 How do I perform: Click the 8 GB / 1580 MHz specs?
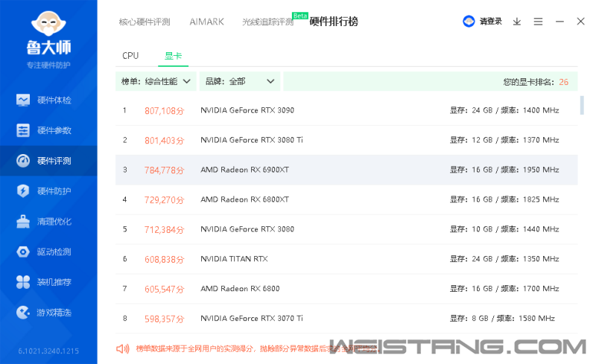coord(502,319)
